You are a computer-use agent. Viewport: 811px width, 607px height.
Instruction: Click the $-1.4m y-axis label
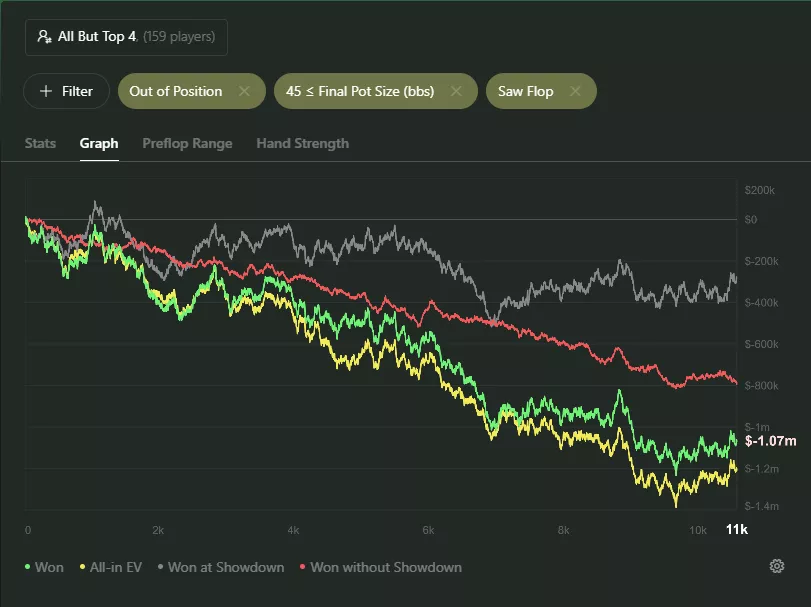(x=761, y=506)
